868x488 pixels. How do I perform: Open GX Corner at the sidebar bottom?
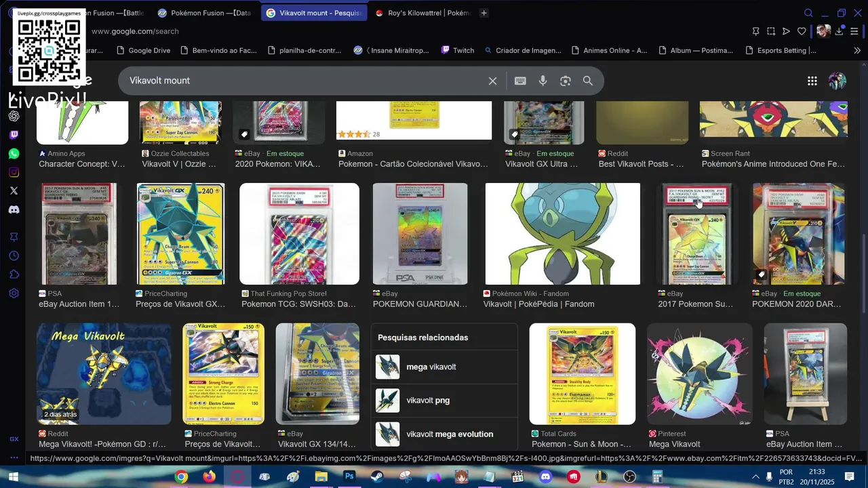click(x=14, y=439)
